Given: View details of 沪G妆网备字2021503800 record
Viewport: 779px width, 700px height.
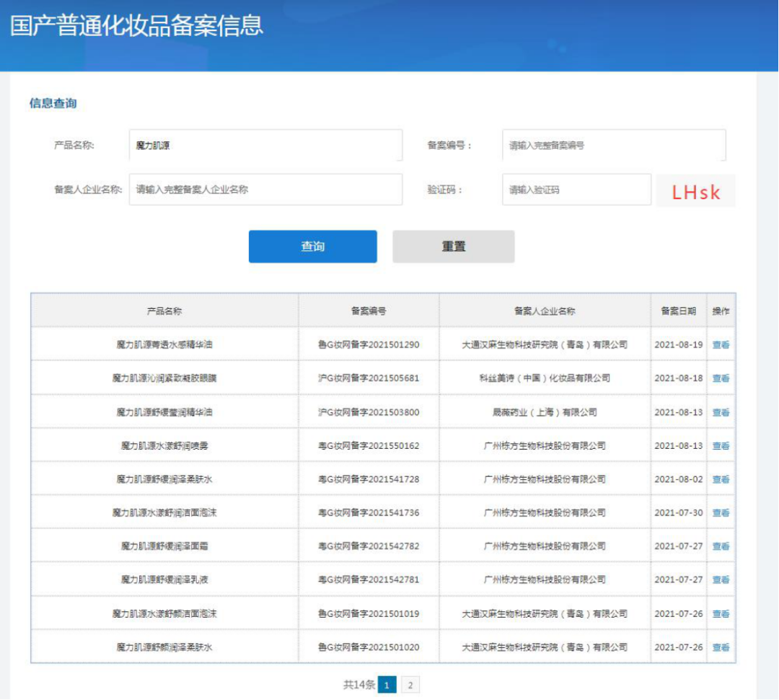Looking at the screenshot, I should tap(721, 412).
